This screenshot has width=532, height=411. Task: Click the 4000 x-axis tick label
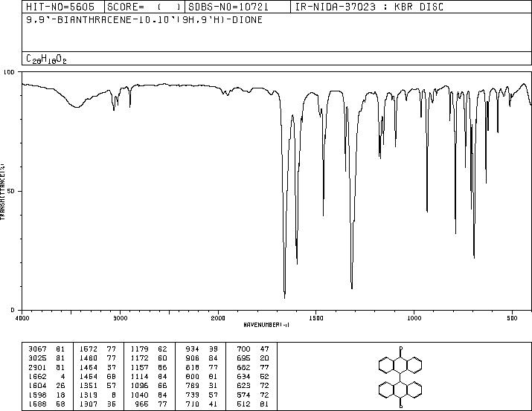point(22,318)
